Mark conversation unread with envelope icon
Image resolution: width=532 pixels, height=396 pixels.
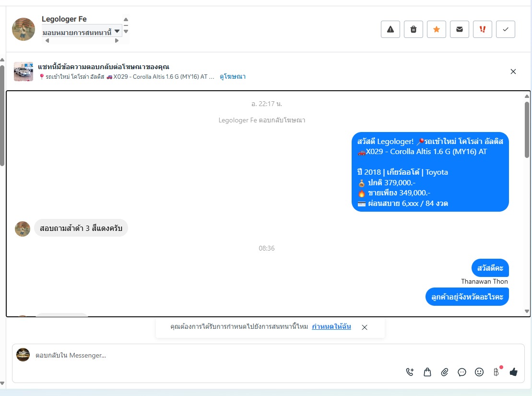click(x=460, y=29)
